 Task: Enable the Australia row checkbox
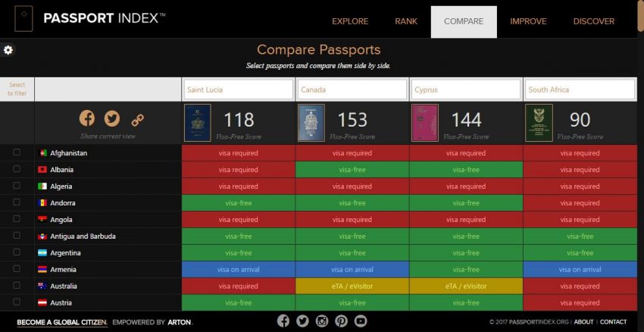pos(17,287)
